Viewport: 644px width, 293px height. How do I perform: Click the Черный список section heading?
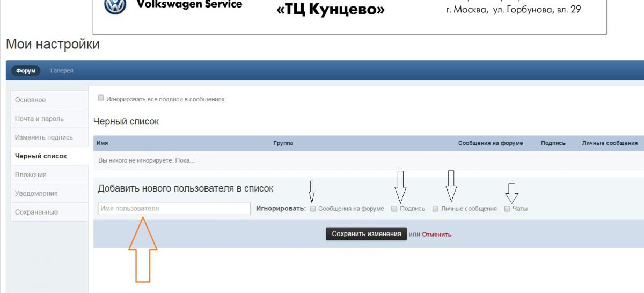(126, 122)
